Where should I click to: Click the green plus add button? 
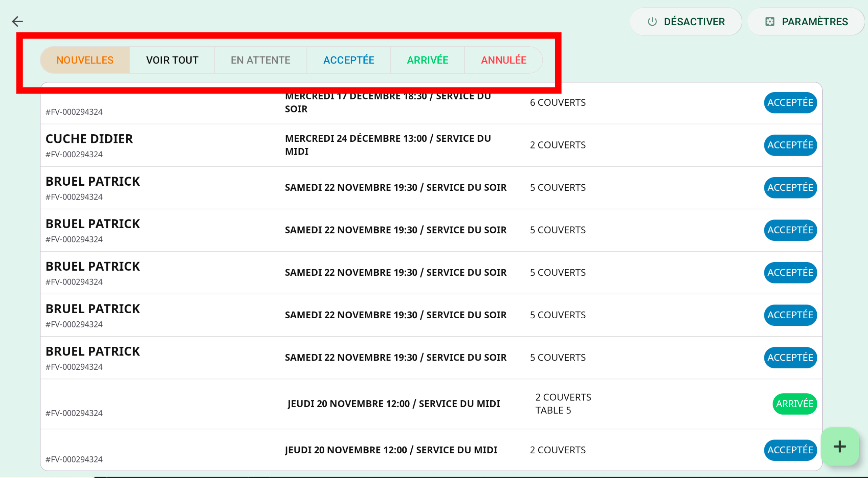(x=839, y=447)
